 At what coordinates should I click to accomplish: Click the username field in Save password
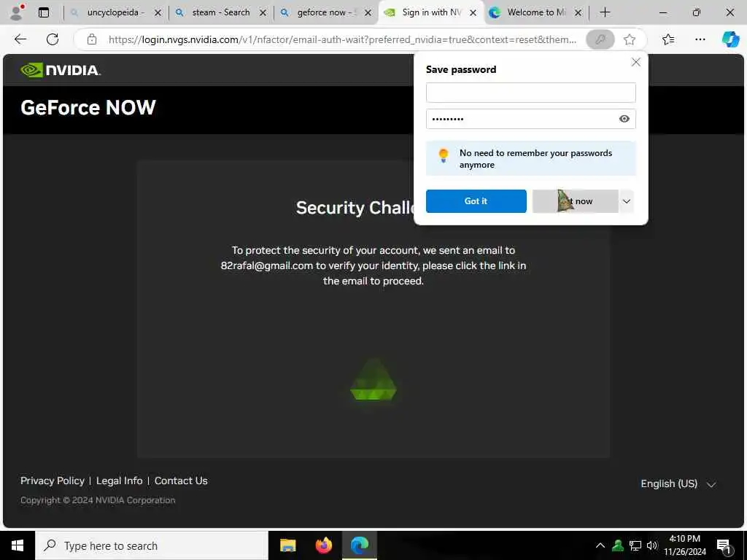531,93
